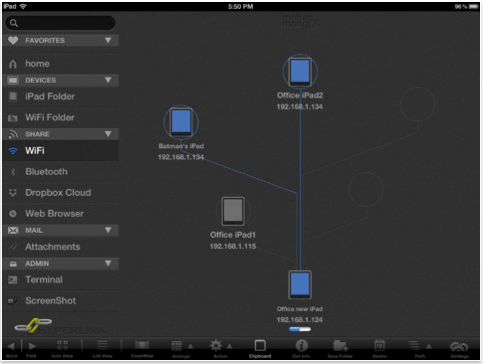Open Dropbox Cloud in sidebar
483x364 pixels.
(x=60, y=193)
